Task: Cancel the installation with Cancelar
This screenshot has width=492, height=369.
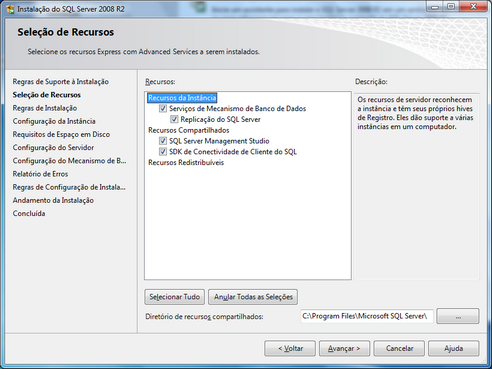Action: pos(399,348)
